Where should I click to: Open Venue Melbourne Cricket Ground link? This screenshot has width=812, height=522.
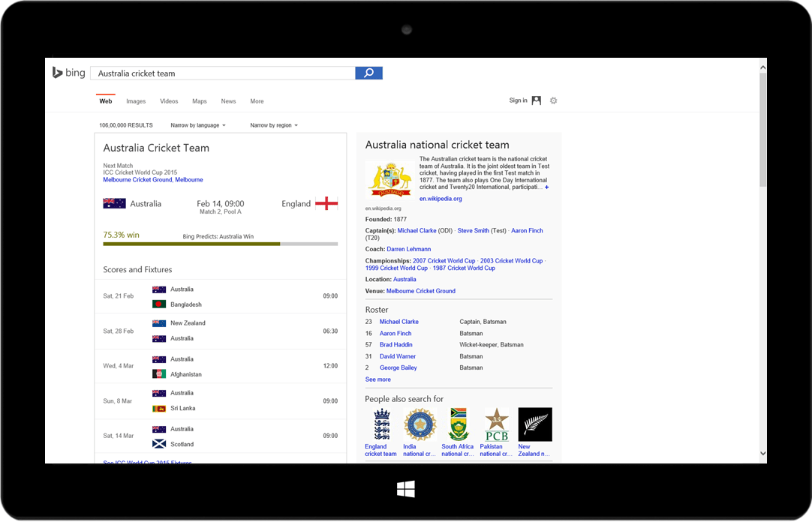click(421, 291)
